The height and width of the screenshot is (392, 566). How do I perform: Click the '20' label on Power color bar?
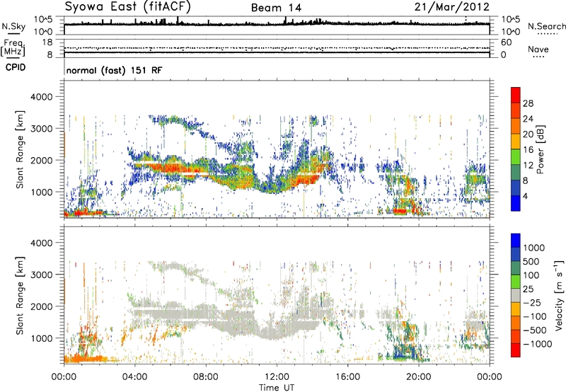coord(528,134)
